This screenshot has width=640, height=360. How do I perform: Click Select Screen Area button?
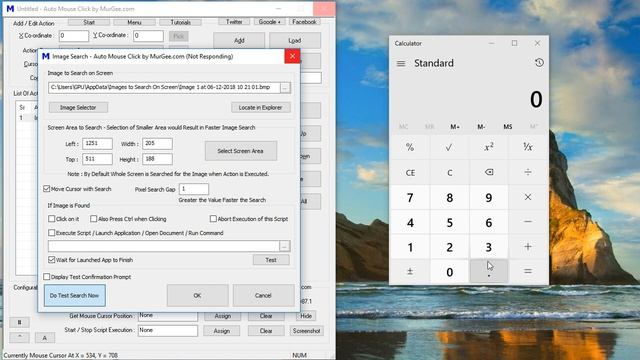(240, 151)
